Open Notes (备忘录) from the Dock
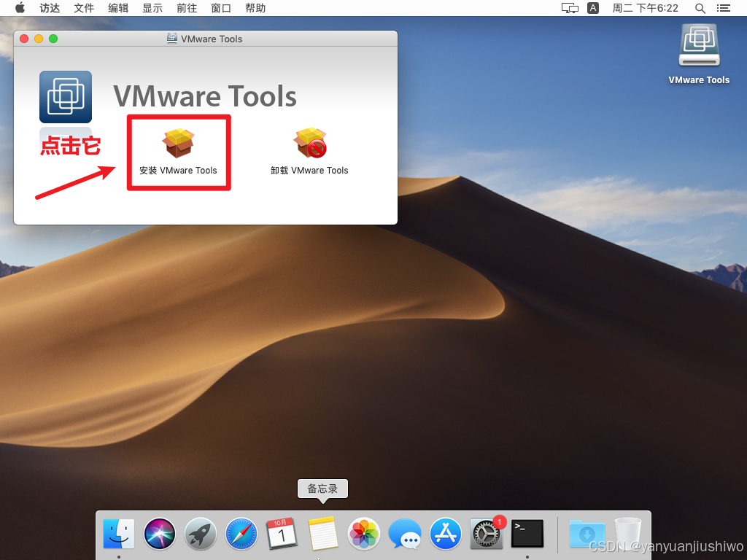Viewport: 747px width, 560px height. click(x=323, y=534)
